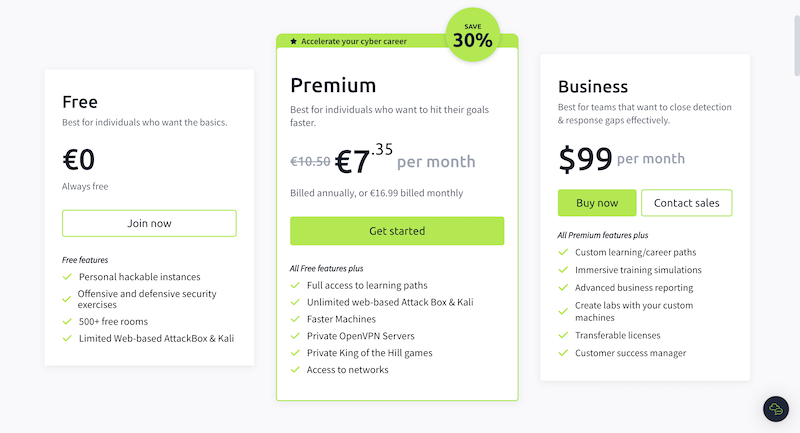This screenshot has height=433, width=800.
Task: Click checkmark beside Customer success manager
Action: pyautogui.click(x=563, y=352)
